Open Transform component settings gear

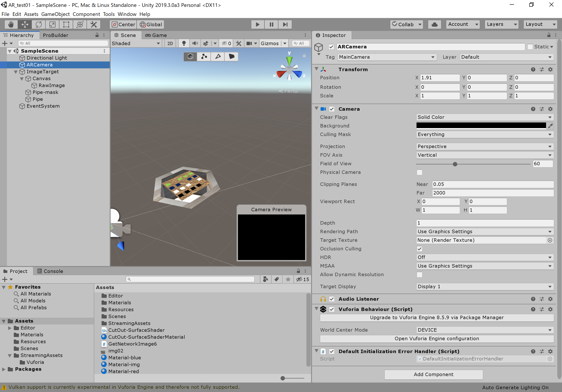coord(550,69)
